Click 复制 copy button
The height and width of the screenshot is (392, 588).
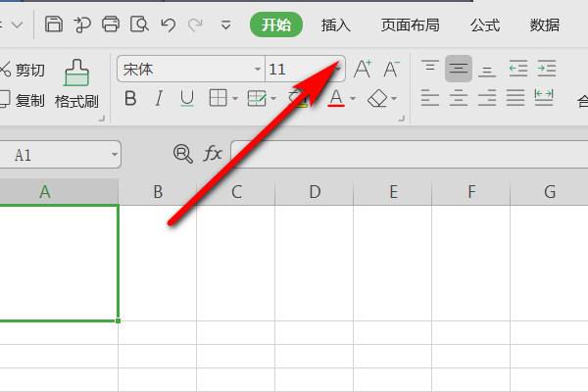coord(23,100)
